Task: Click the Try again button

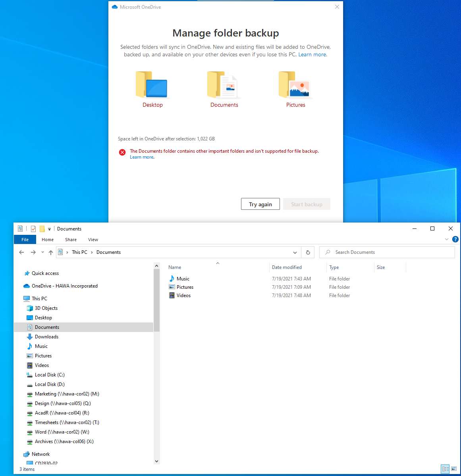Action: 260,204
